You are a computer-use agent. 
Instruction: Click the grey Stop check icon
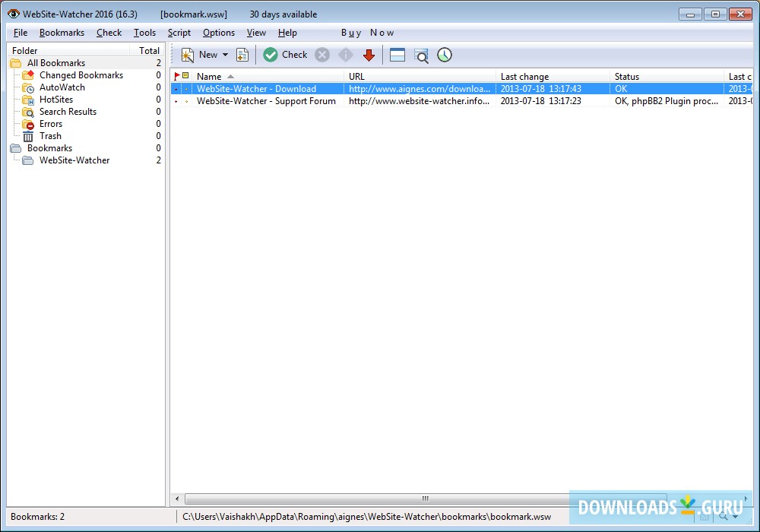pos(321,55)
